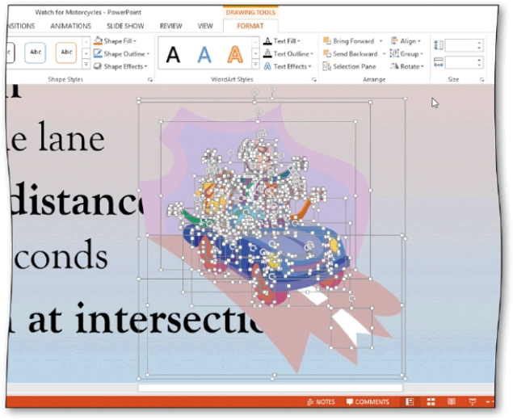Expand the Text Outline dropdown arrow
The height and width of the screenshot is (420, 513).
(x=312, y=54)
